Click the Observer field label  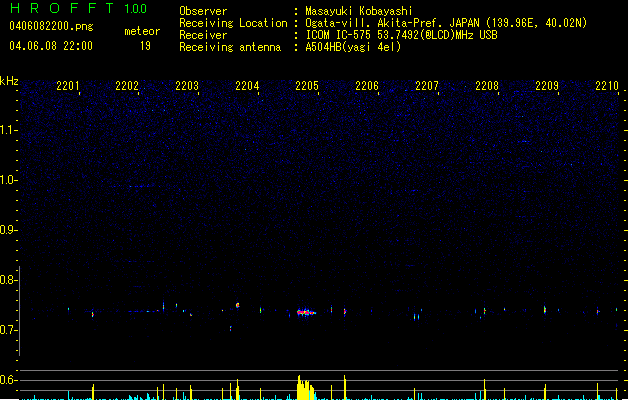203,11
